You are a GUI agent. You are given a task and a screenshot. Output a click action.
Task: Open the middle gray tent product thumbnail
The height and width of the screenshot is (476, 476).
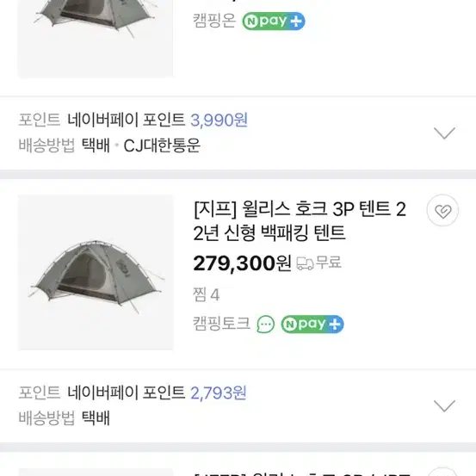(96, 272)
